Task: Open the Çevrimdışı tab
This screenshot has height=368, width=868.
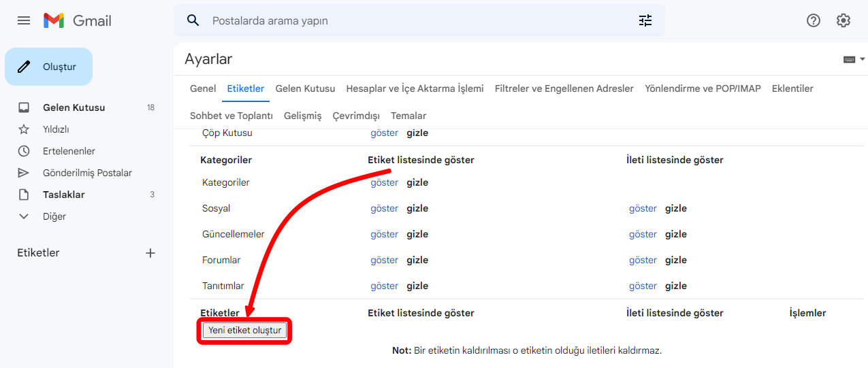Action: 356,116
